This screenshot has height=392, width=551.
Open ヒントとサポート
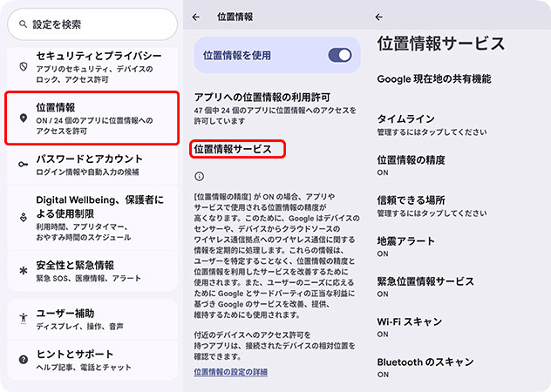click(x=92, y=360)
